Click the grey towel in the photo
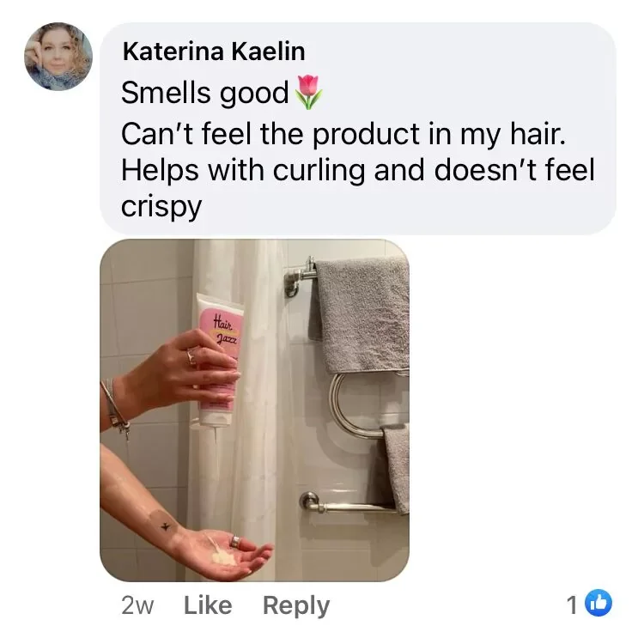The height and width of the screenshot is (644, 644). [360, 313]
